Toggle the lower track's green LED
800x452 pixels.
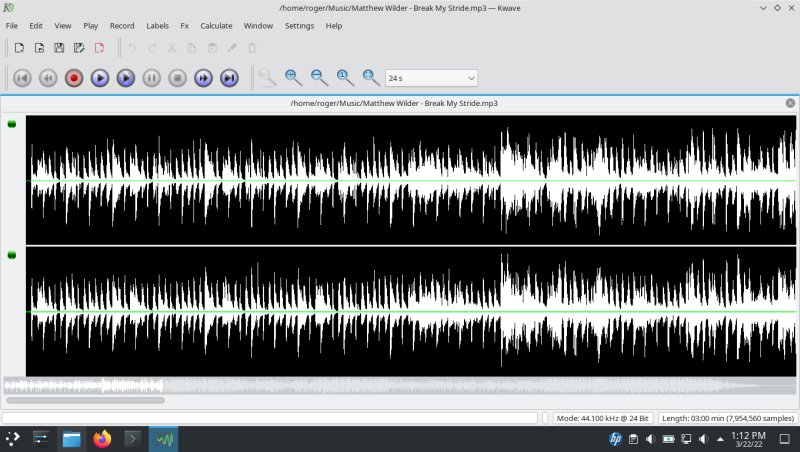tap(12, 255)
